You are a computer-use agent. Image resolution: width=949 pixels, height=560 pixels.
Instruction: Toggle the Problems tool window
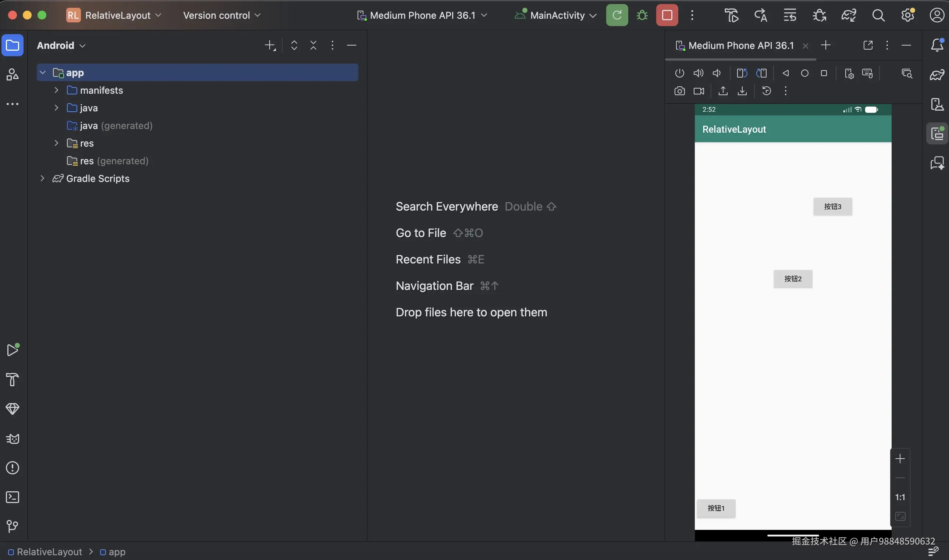13,468
